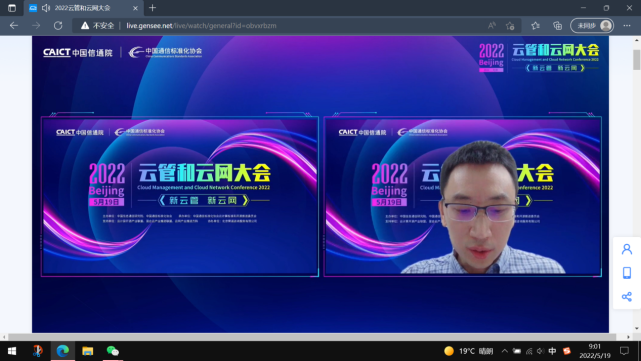The height and width of the screenshot is (361, 641).
Task: Click the scroll right arrow of horizontal scrollbar
Action: (628, 337)
